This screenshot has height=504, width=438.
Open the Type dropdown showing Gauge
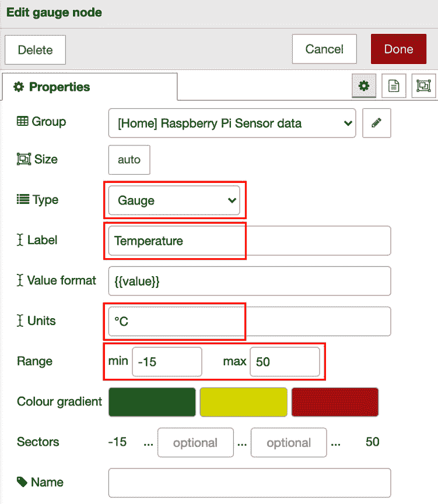[174, 200]
